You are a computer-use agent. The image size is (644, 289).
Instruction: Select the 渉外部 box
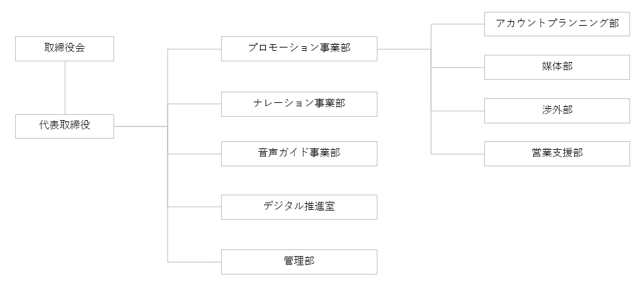click(557, 110)
